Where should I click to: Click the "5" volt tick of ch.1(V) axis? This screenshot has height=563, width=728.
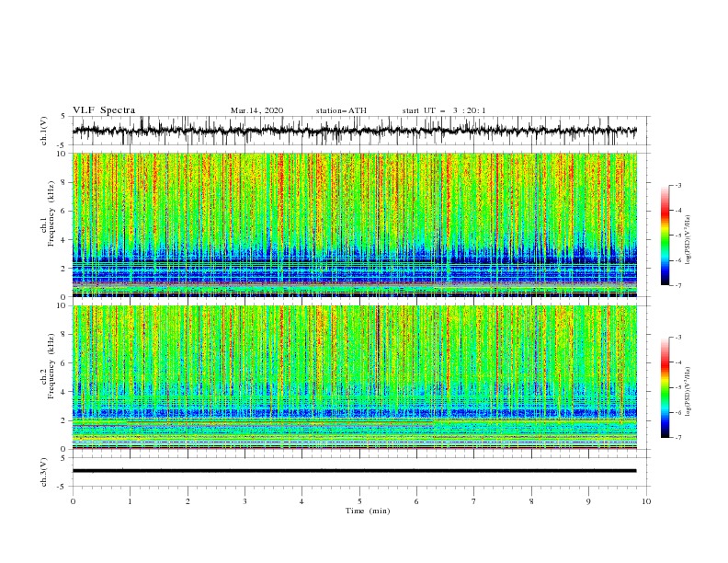coord(63,117)
